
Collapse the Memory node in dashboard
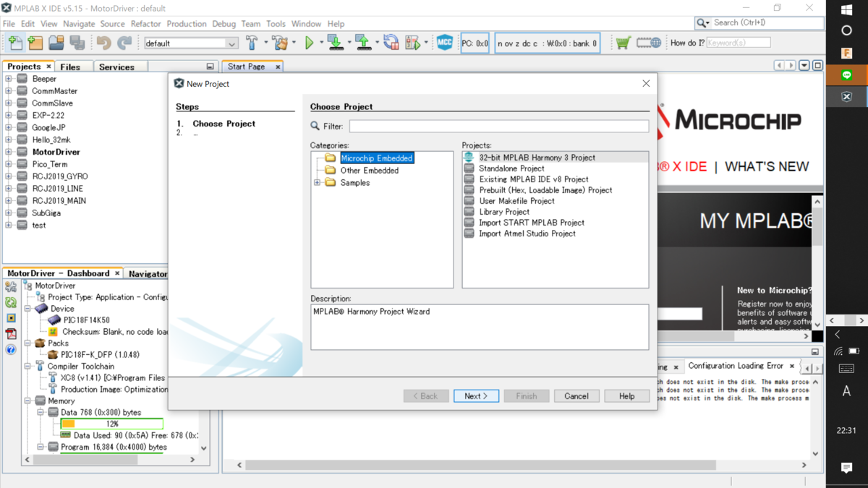[28, 401]
